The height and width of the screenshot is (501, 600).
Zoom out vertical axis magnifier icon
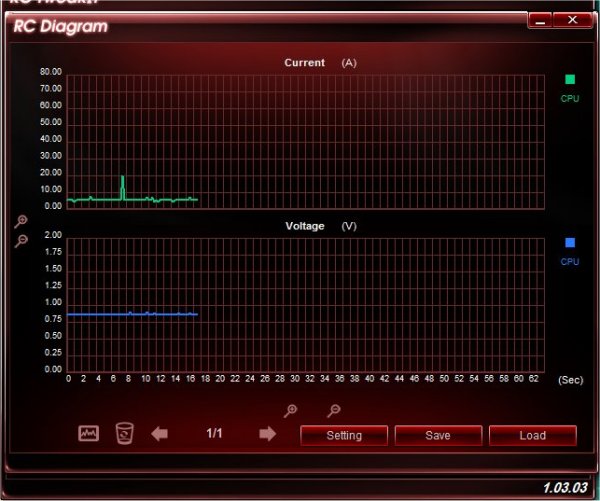pos(21,241)
